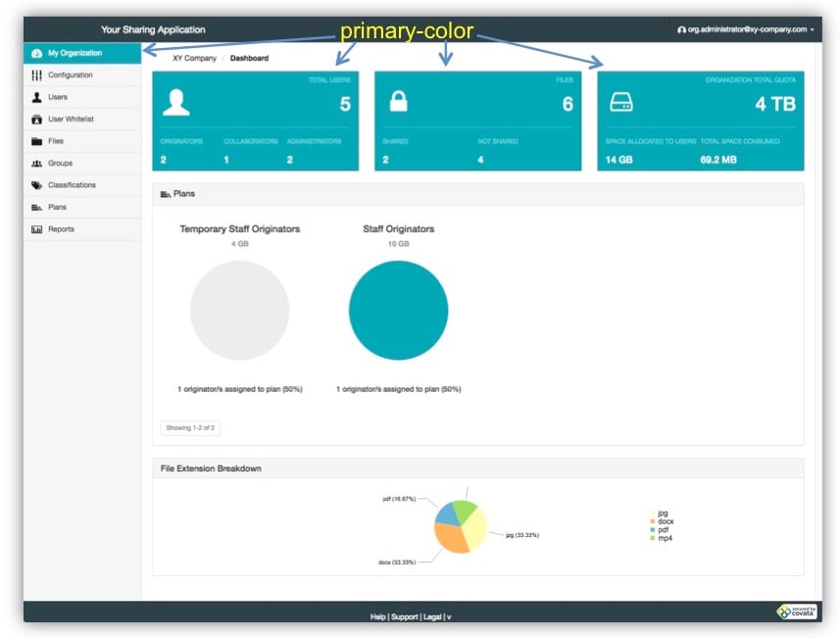Open the Reports sidebar item
The height and width of the screenshot is (638, 840).
click(82, 228)
